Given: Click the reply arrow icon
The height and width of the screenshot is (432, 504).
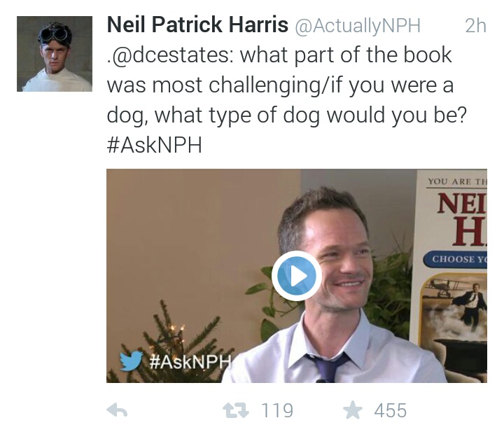Looking at the screenshot, I should coord(117,410).
